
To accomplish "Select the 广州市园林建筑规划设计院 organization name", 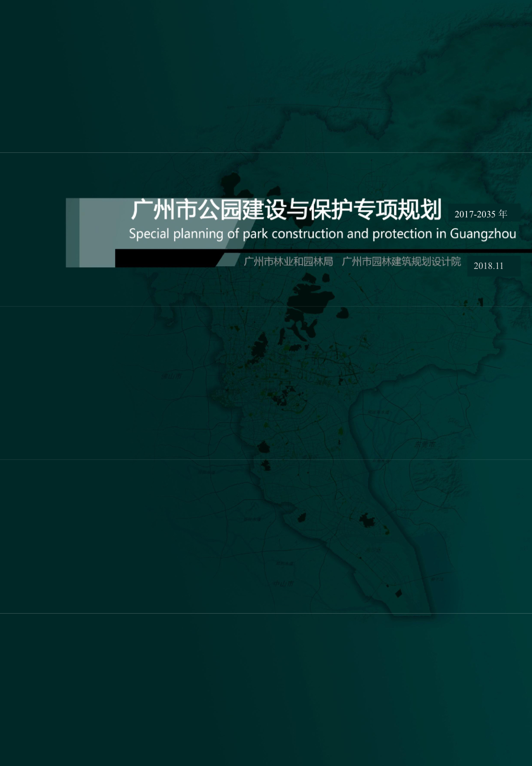I will tap(401, 262).
